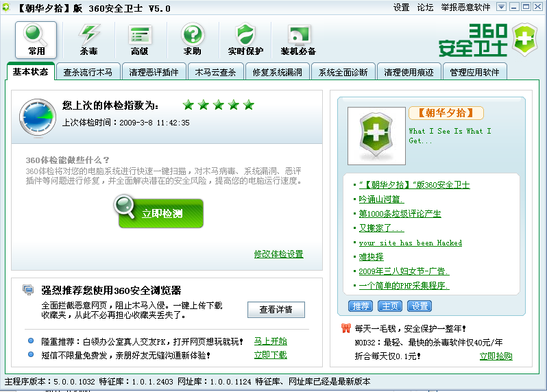Click the title bar app icon
547x392 pixels.
click(6, 8)
